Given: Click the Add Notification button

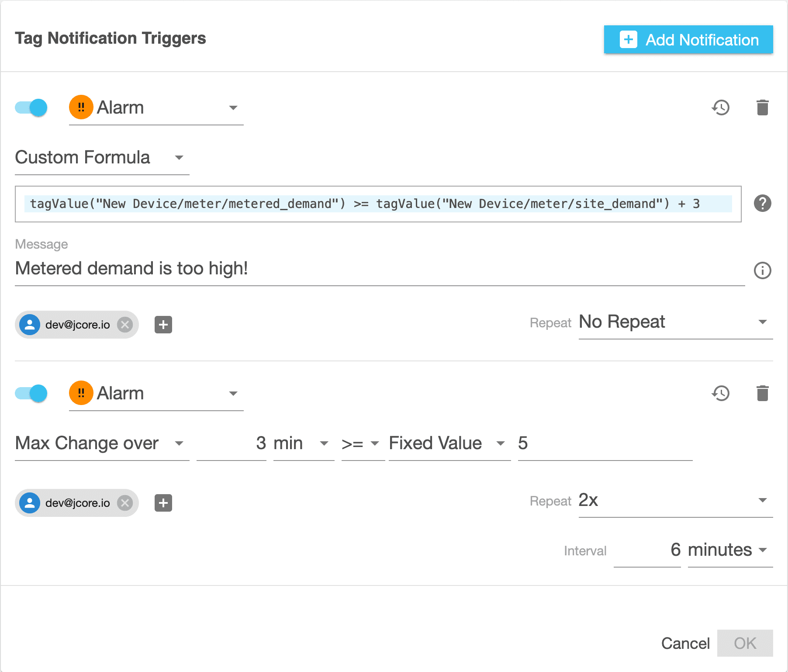Looking at the screenshot, I should pyautogui.click(x=688, y=40).
